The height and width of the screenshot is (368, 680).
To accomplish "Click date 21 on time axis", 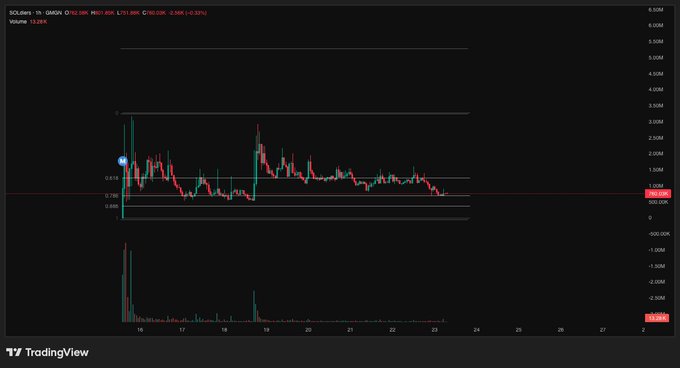I will click(x=350, y=330).
